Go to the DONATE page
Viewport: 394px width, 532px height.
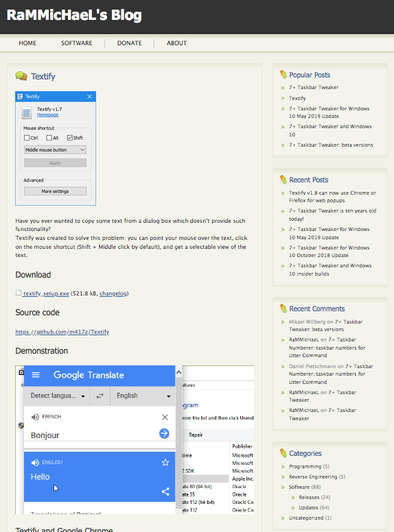(130, 43)
